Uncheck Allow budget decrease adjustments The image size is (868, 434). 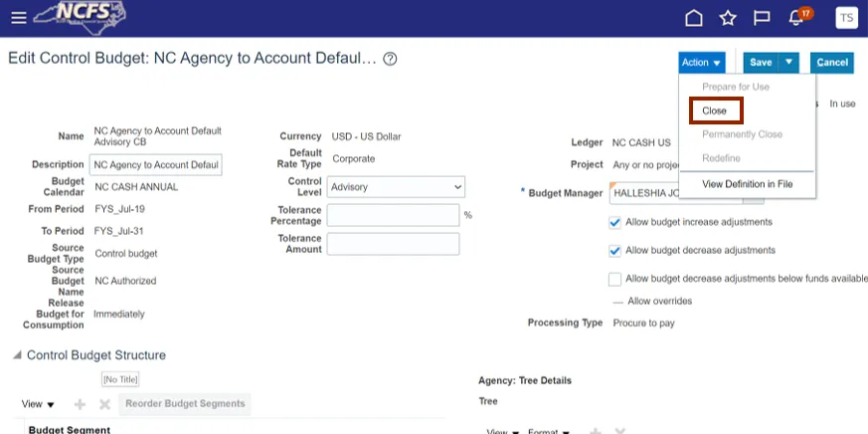(614, 251)
